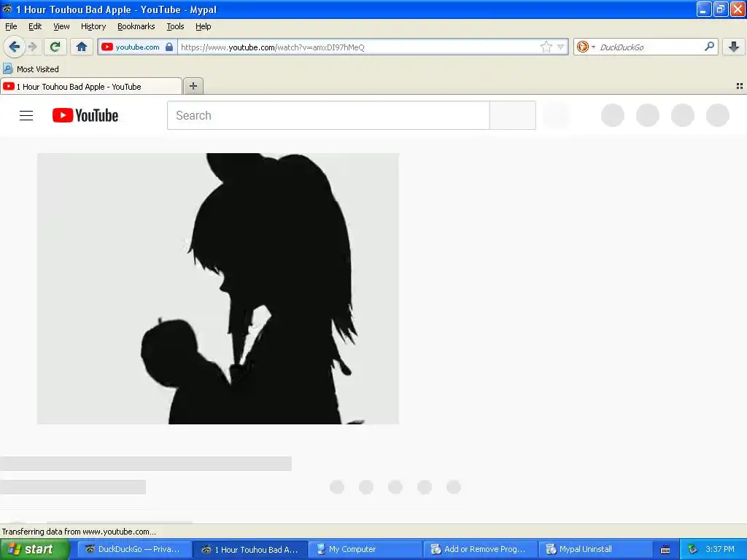Open the Downloads arrow button
This screenshot has width=747, height=560.
click(734, 47)
